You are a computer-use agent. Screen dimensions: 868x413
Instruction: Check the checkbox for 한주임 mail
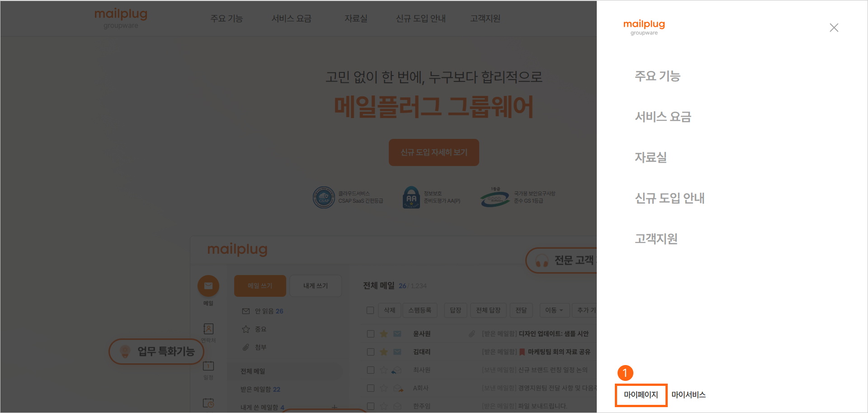pyautogui.click(x=371, y=406)
